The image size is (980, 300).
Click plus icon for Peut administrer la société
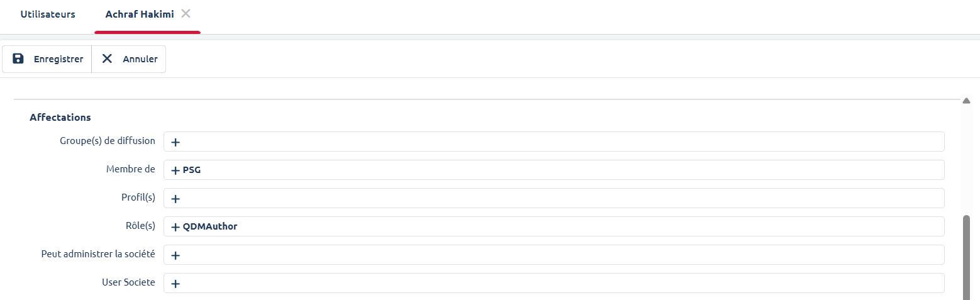coord(175,255)
